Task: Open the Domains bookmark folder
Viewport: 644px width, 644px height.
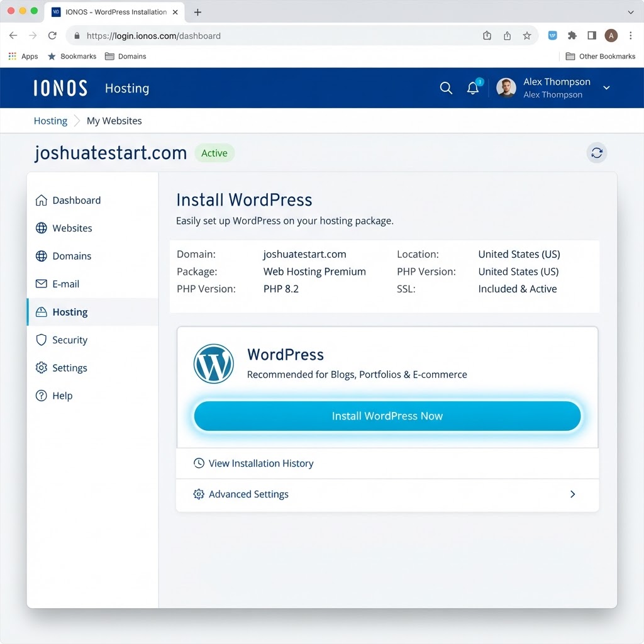Action: [x=126, y=56]
